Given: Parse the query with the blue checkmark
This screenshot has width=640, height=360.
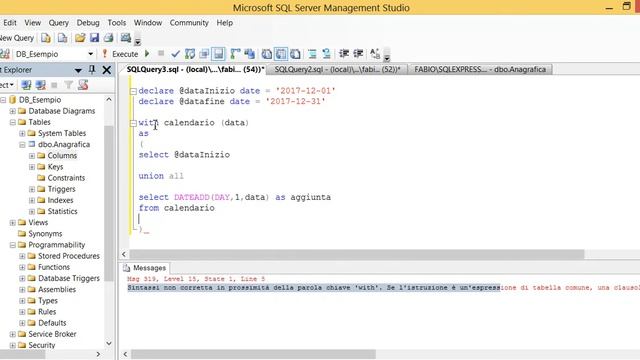Looking at the screenshot, I should click(x=176, y=54).
